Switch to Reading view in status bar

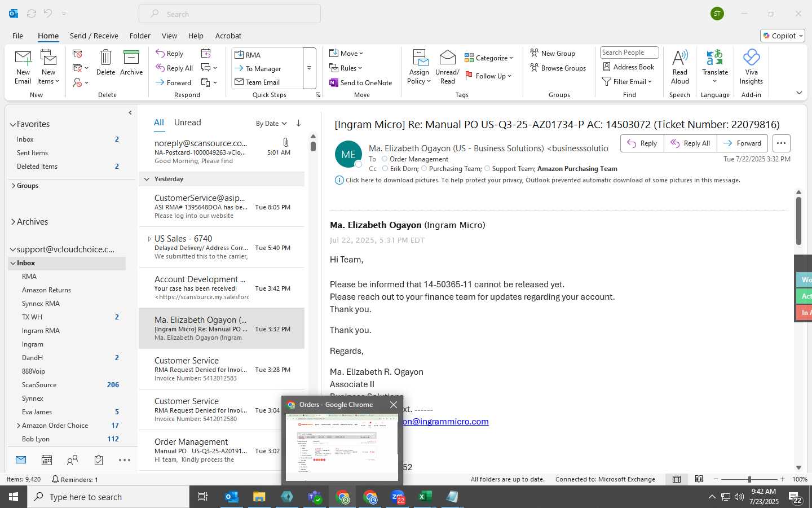tap(699, 479)
